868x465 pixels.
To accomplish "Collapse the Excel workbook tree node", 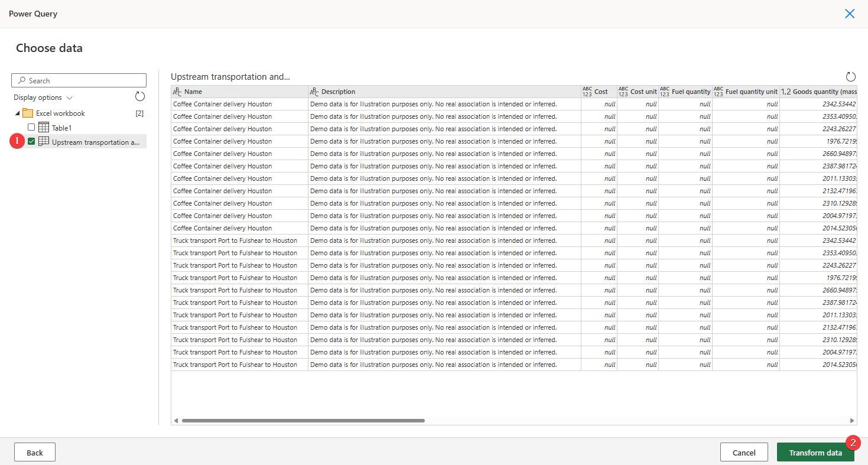I will coord(17,113).
